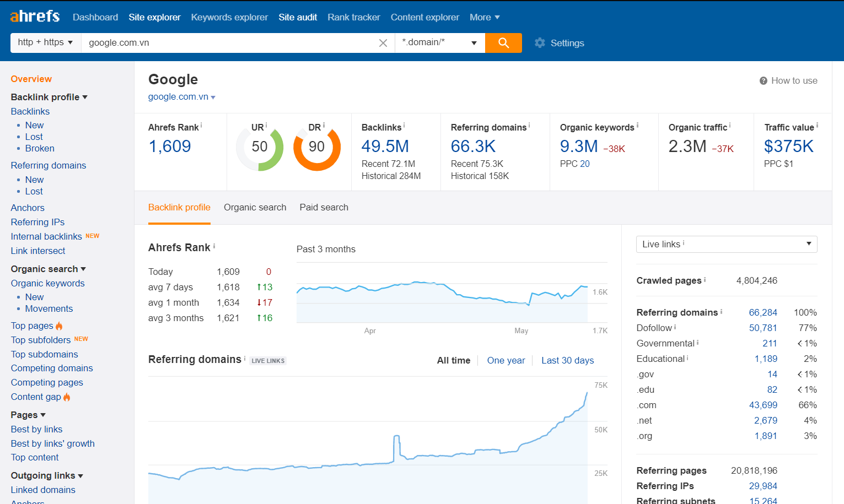Click the 49.5M backlinks number
This screenshot has width=844, height=504.
pyautogui.click(x=385, y=147)
